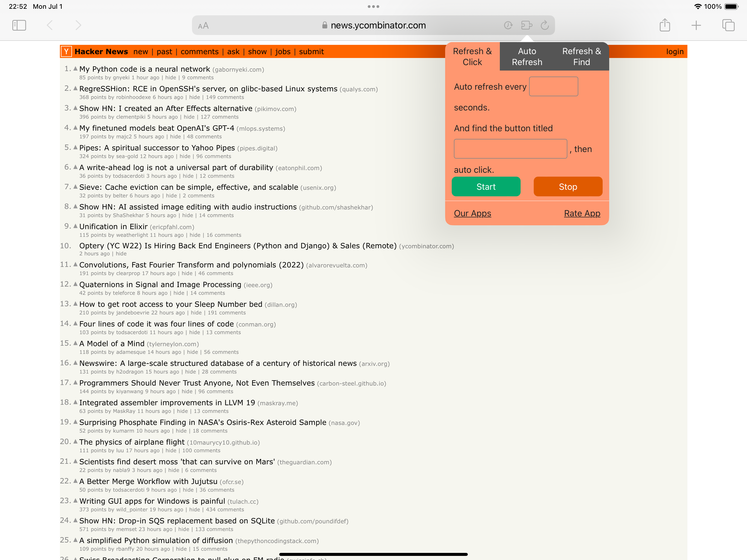Go forward to the next page
The image size is (747, 560).
78,25
